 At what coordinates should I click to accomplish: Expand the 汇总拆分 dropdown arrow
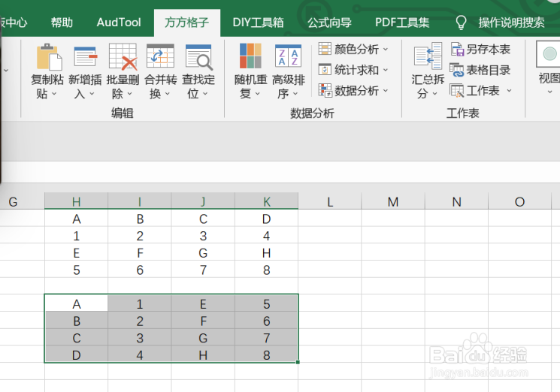pos(434,94)
